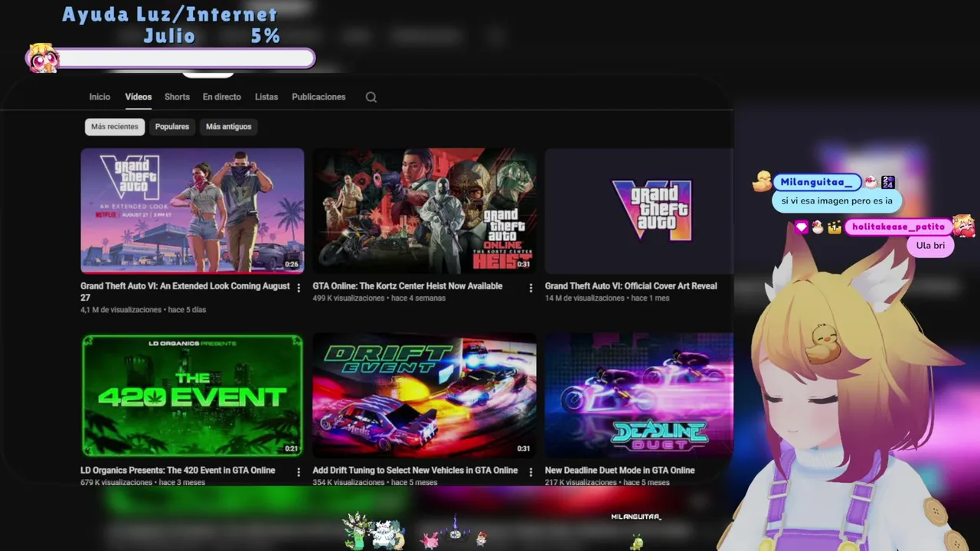This screenshot has height=551, width=980.
Task: Click the duck avatar beside Milanguitaa_ chat name
Action: pyautogui.click(x=762, y=181)
